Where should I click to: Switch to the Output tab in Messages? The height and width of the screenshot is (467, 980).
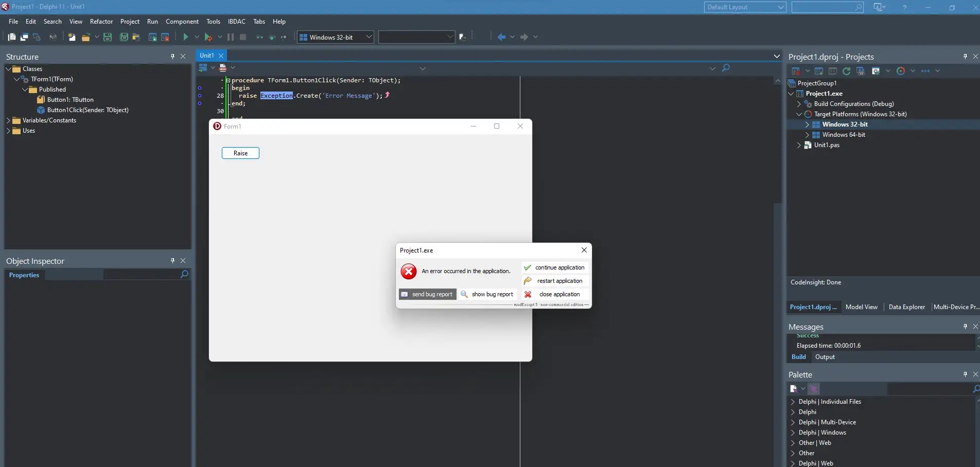(825, 356)
